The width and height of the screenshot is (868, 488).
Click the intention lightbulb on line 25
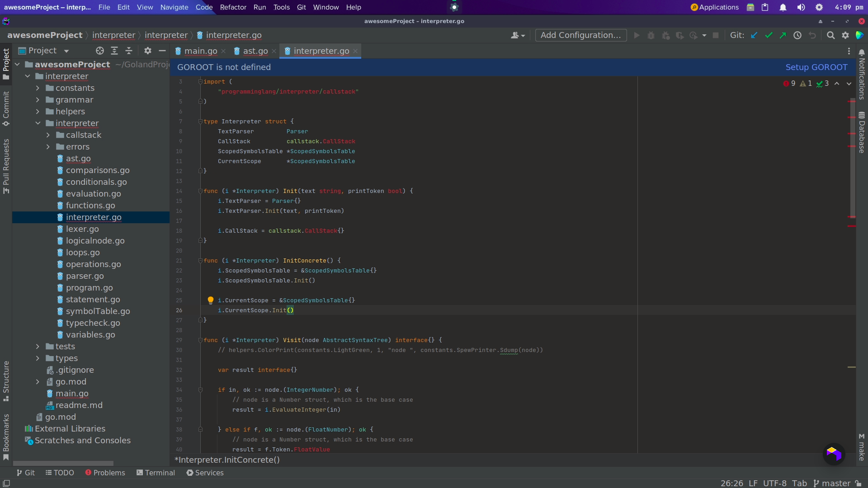click(210, 300)
